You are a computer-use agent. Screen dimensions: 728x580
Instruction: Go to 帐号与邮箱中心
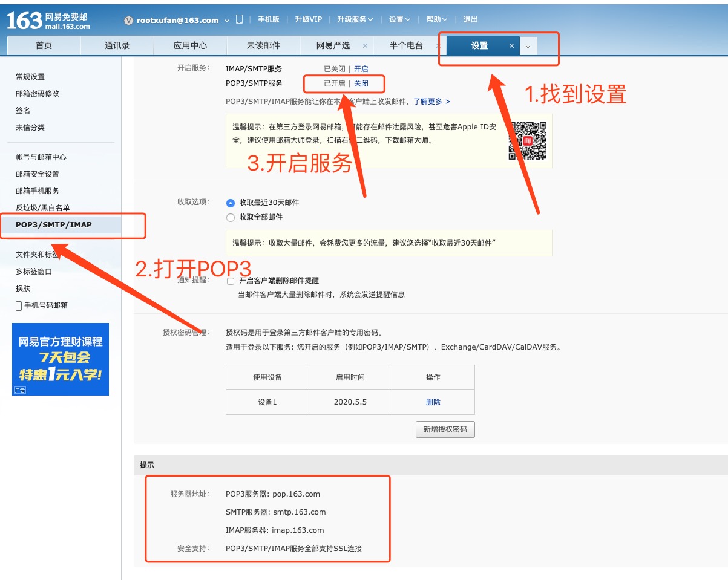pyautogui.click(x=41, y=157)
